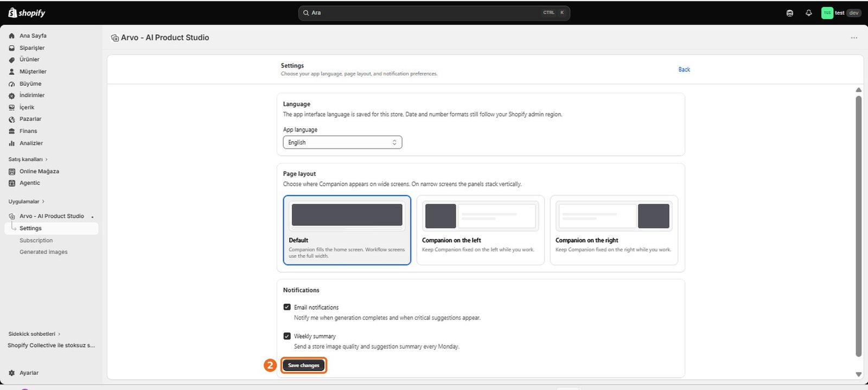The height and width of the screenshot is (390, 868).
Task: Expand Sidekick sohbetleri section
Action: tap(34, 334)
